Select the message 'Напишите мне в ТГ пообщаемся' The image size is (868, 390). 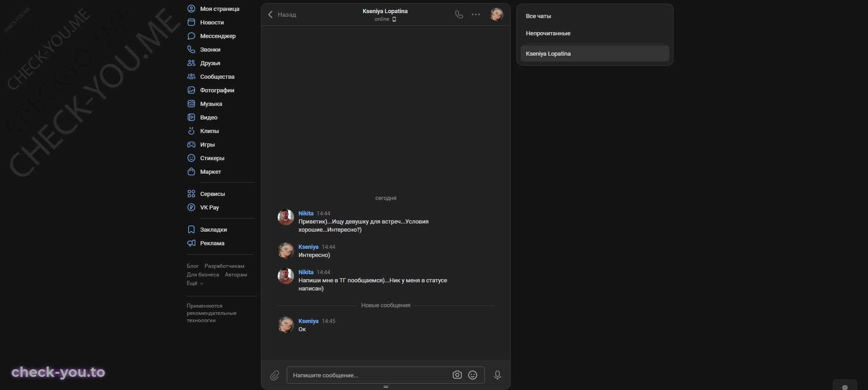(373, 285)
